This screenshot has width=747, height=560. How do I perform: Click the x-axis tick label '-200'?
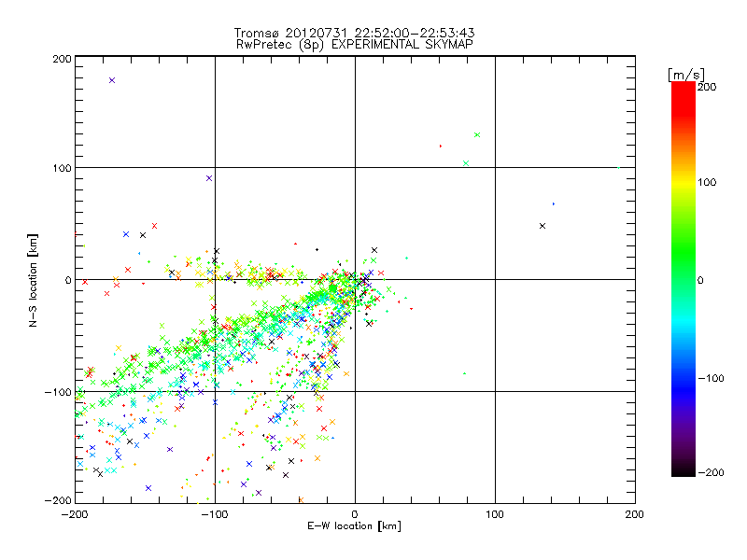pyautogui.click(x=75, y=514)
